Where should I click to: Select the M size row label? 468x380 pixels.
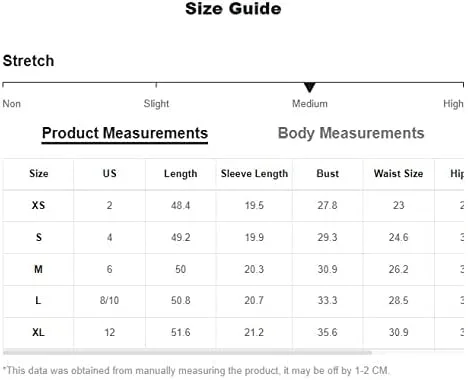[38, 269]
